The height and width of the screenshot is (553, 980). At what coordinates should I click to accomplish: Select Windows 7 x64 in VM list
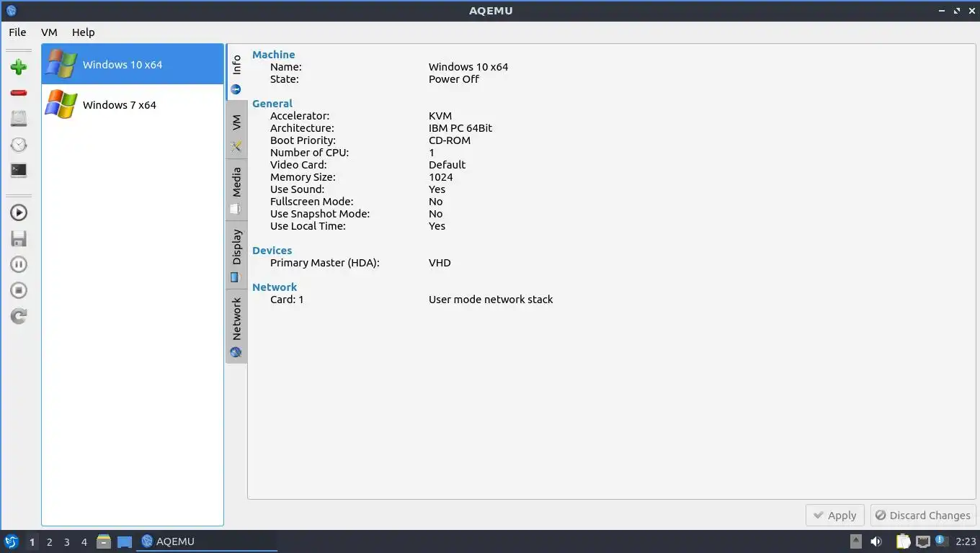pyautogui.click(x=133, y=104)
